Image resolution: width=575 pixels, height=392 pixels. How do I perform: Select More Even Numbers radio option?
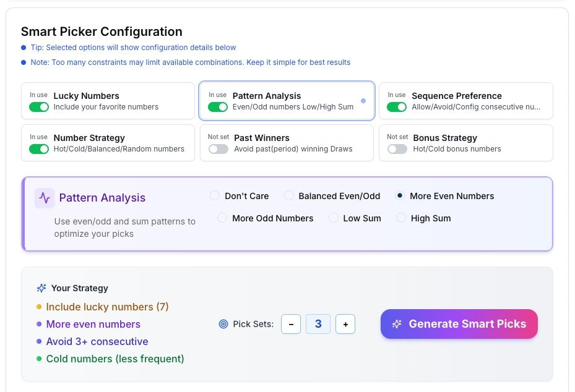pyautogui.click(x=400, y=195)
